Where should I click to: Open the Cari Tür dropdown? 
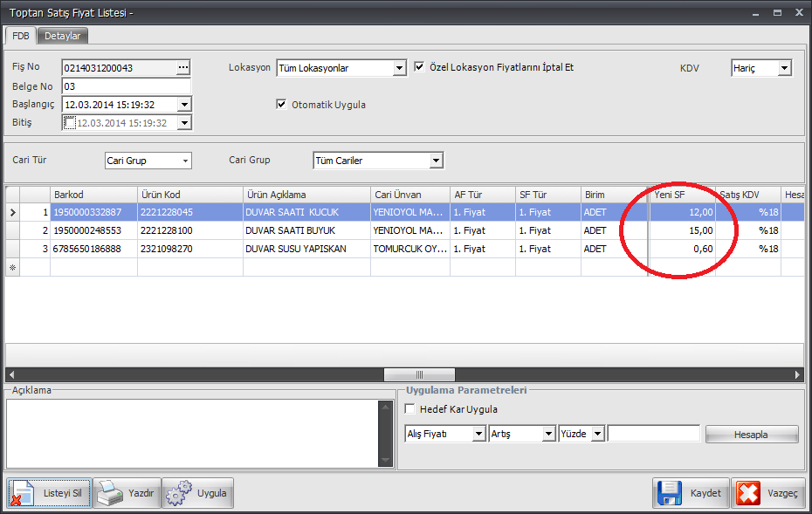pyautogui.click(x=185, y=161)
